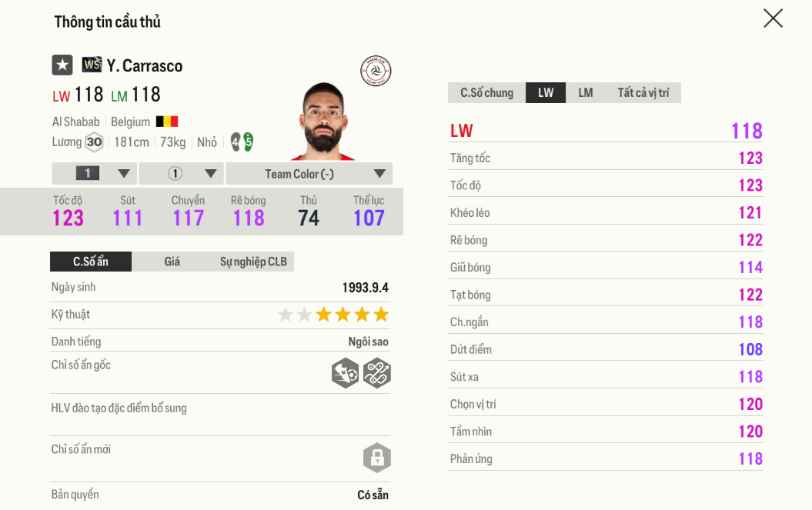Close the player info panel
The height and width of the screenshot is (510, 812).
coord(773,18)
